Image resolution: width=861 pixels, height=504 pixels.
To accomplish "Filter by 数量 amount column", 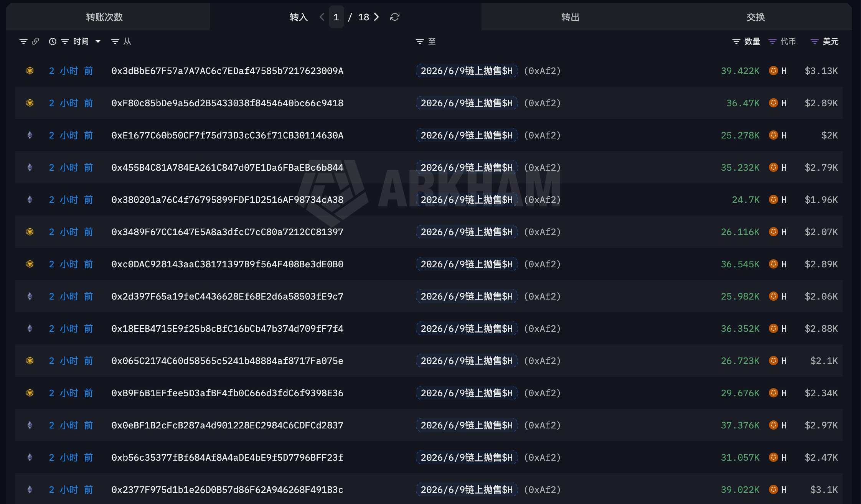I will [x=736, y=41].
